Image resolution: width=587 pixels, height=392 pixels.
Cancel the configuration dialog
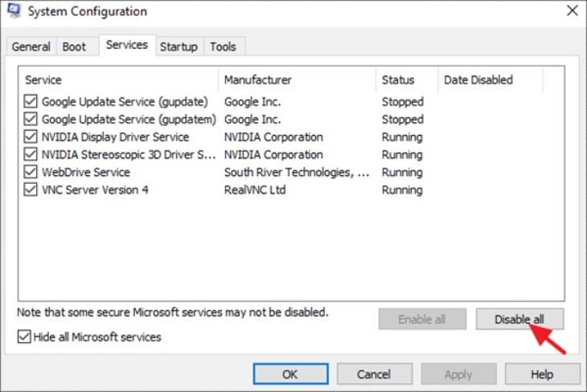tap(373, 374)
